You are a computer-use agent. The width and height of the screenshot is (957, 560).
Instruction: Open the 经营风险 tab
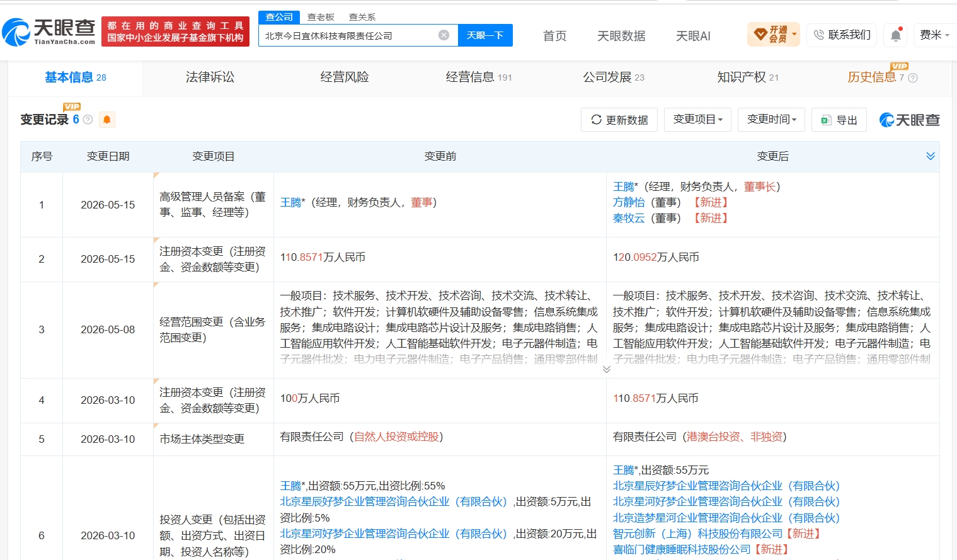click(x=345, y=77)
